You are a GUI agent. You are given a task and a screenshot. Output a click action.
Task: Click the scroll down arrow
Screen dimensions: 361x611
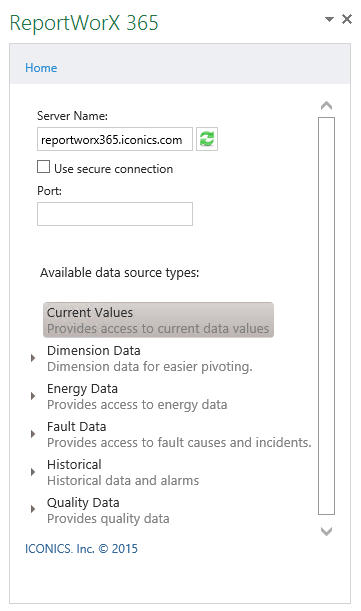[x=326, y=531]
